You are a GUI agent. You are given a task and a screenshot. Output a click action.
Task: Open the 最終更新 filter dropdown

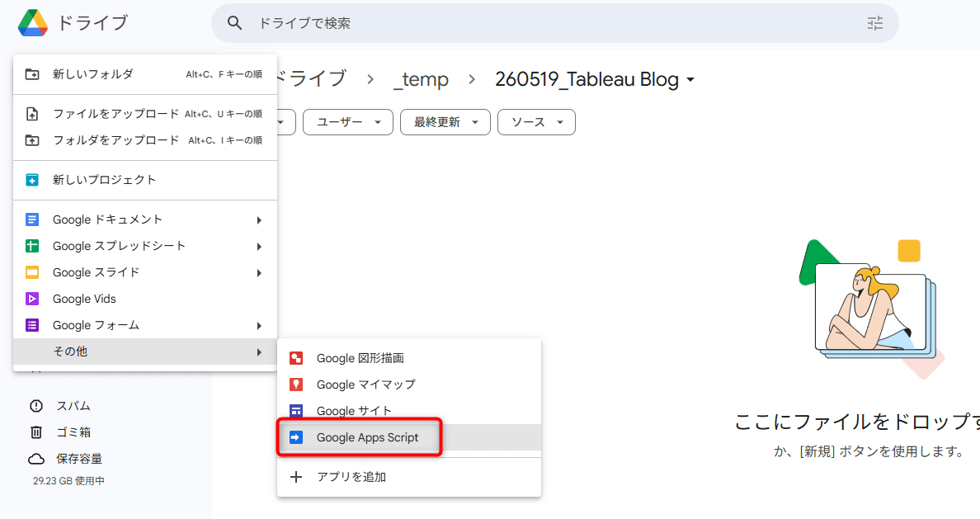tap(445, 122)
